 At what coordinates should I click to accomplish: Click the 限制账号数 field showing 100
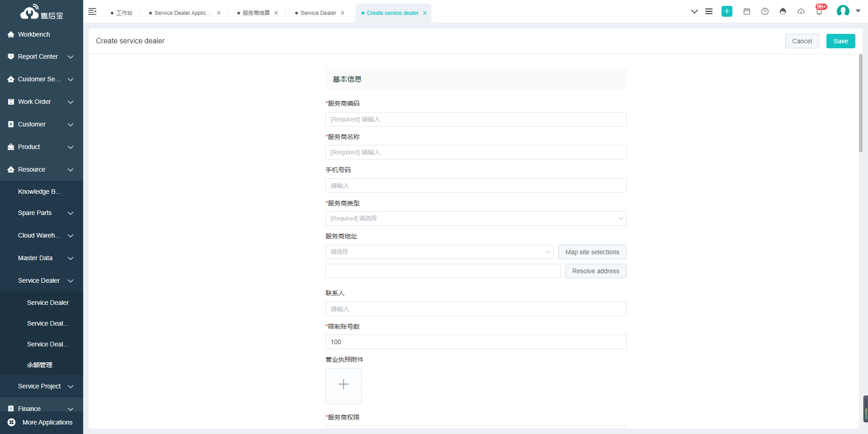pyautogui.click(x=476, y=342)
